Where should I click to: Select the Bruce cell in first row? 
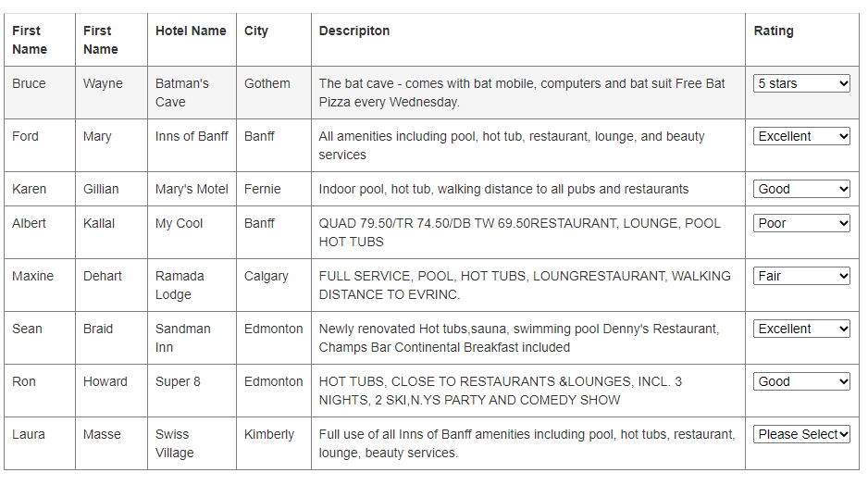[39, 93]
